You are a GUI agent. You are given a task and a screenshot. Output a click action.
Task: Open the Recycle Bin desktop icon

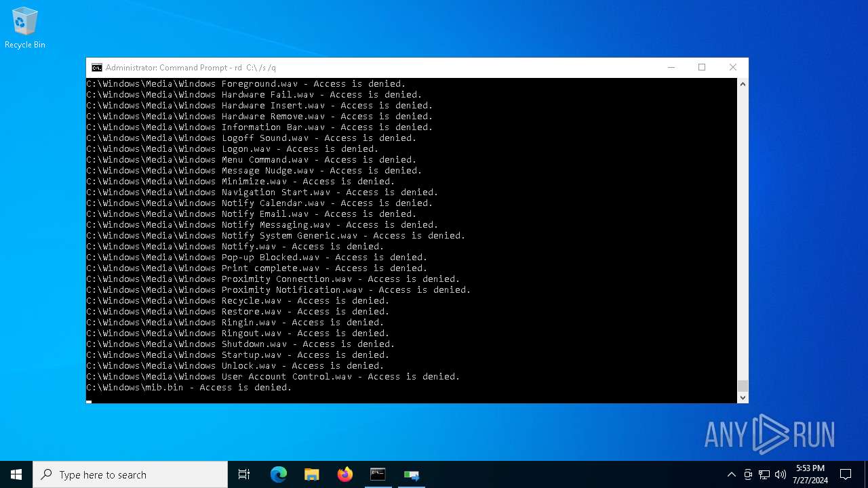[24, 28]
